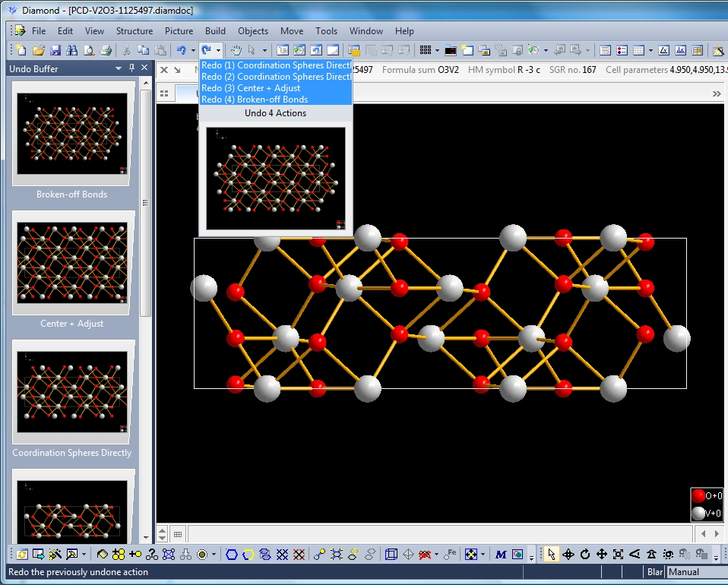Select Redo (4) Broken-off Bonds entry
The height and width of the screenshot is (585, 728).
[255, 100]
